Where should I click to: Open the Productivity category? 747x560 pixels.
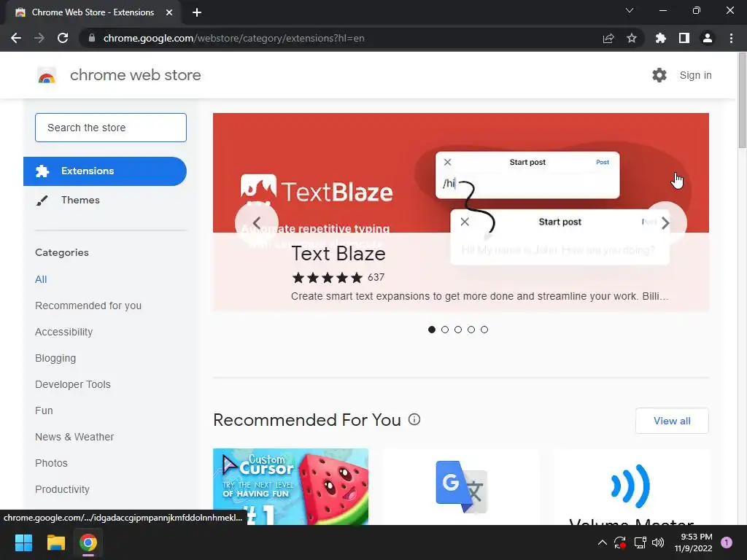click(x=63, y=489)
